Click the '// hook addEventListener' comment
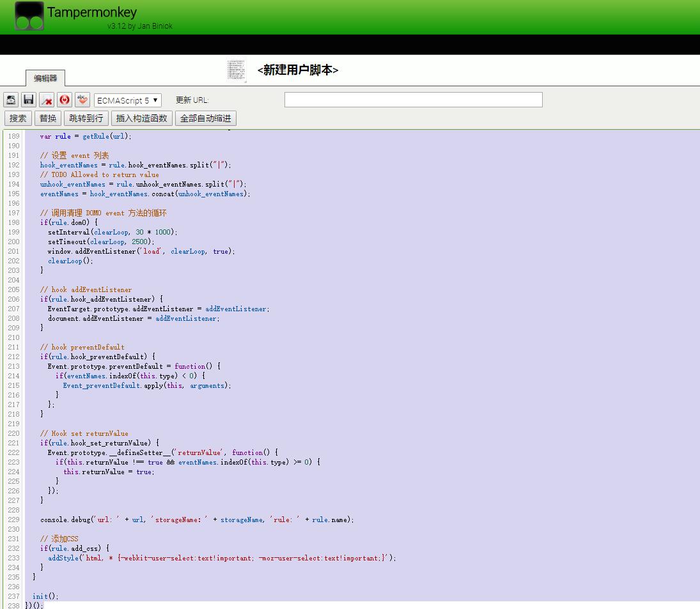Image resolution: width=700 pixels, height=609 pixels. pyautogui.click(x=86, y=289)
